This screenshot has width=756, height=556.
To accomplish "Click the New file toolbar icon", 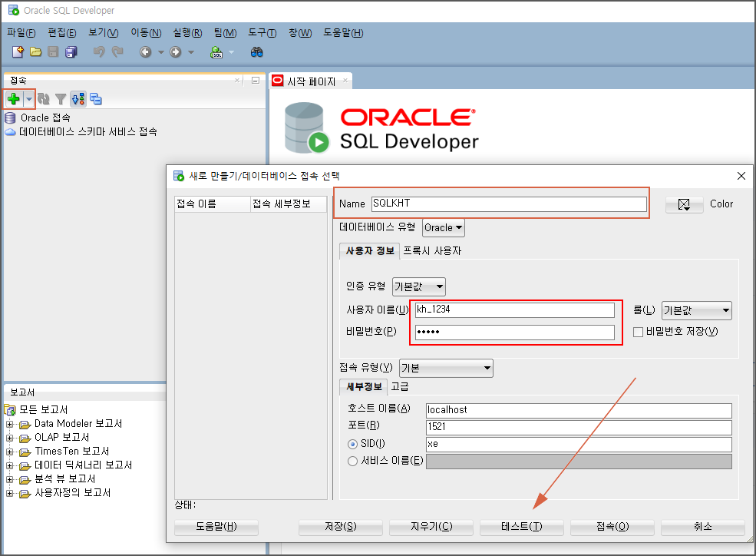I will [18, 51].
